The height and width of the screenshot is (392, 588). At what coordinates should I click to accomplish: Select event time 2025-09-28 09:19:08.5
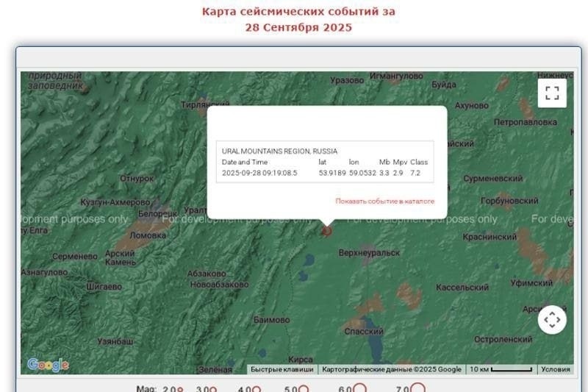[259, 173]
